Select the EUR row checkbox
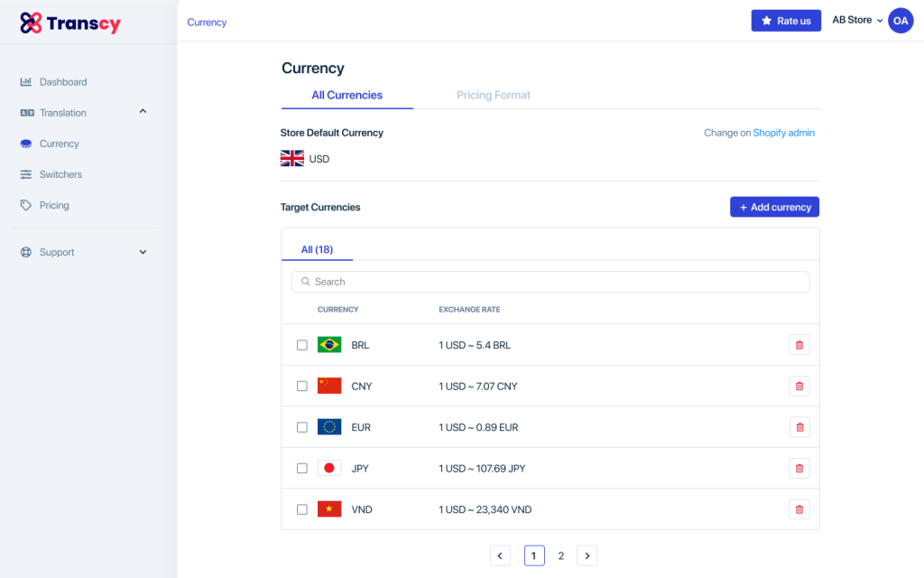The width and height of the screenshot is (924, 578). coord(302,426)
